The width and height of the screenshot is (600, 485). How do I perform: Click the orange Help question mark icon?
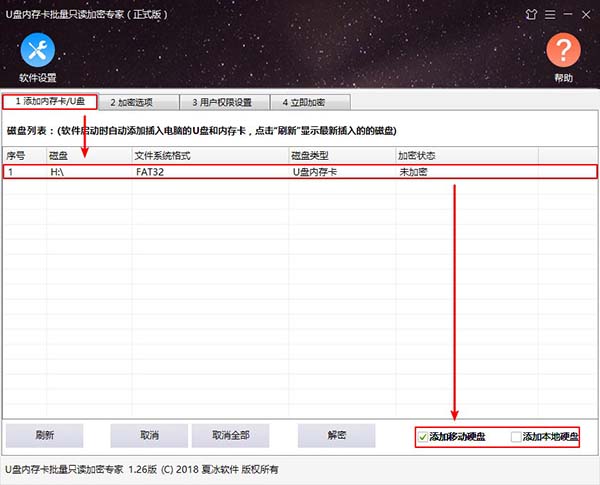pos(563,51)
